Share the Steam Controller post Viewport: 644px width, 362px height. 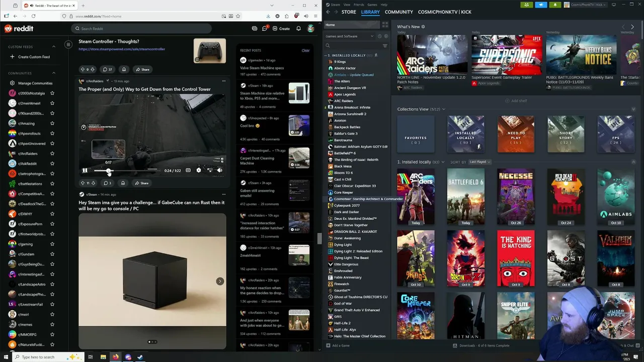[142, 69]
